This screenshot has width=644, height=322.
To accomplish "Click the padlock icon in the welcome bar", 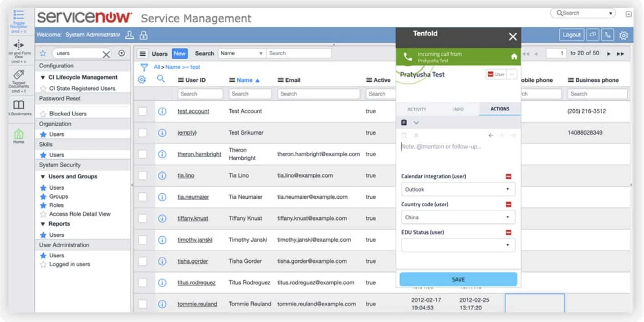I will point(143,35).
